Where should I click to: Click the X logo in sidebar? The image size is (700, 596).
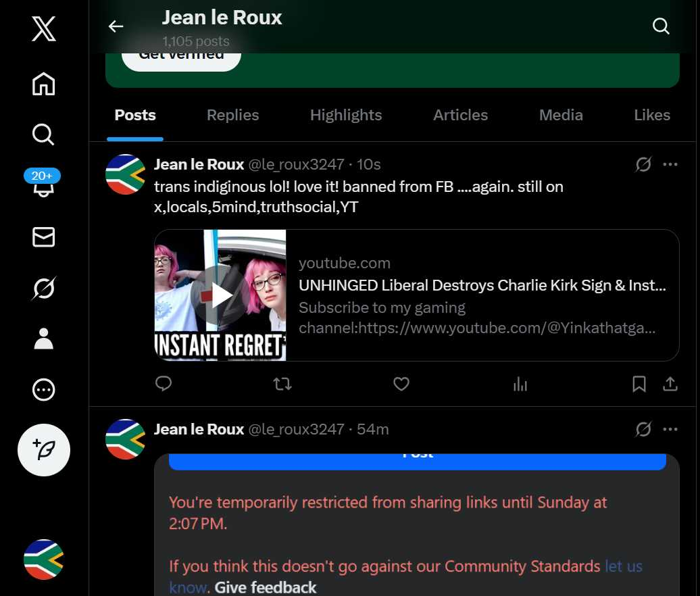click(44, 30)
